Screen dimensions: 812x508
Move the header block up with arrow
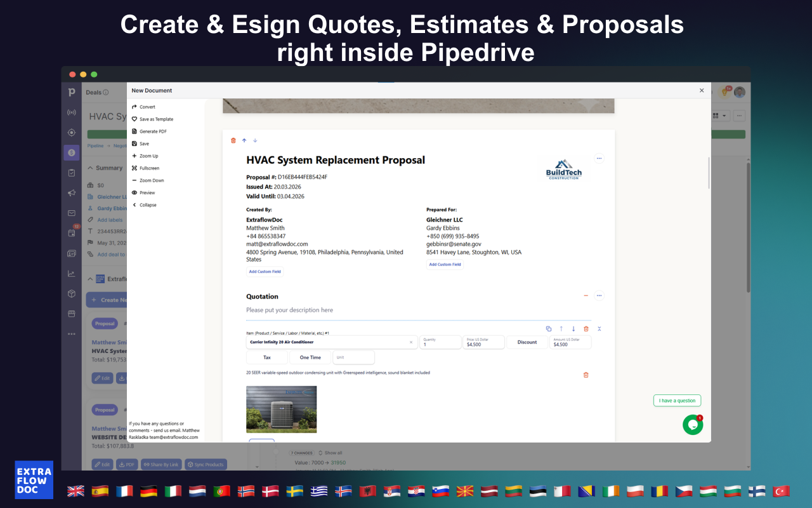(x=244, y=140)
